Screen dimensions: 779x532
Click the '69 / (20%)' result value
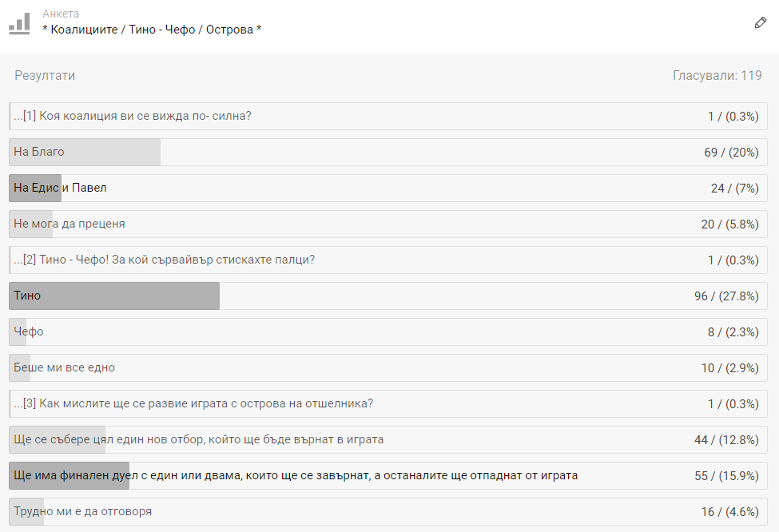(730, 152)
